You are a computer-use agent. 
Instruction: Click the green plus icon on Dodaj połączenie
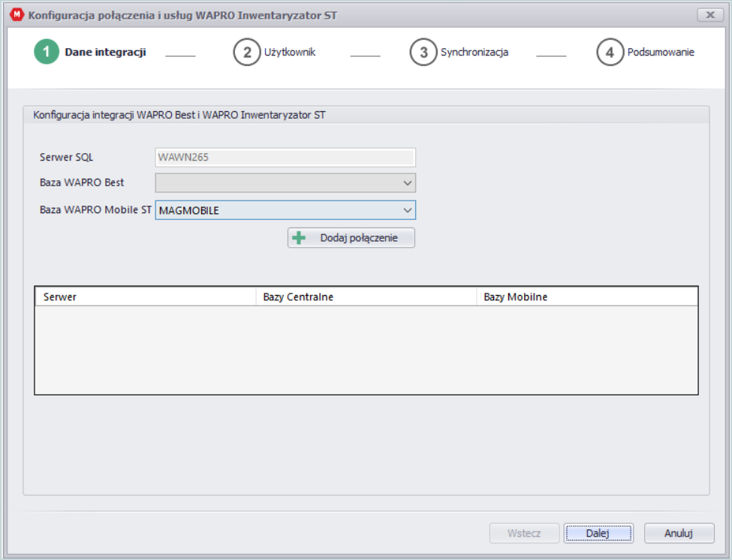click(299, 238)
